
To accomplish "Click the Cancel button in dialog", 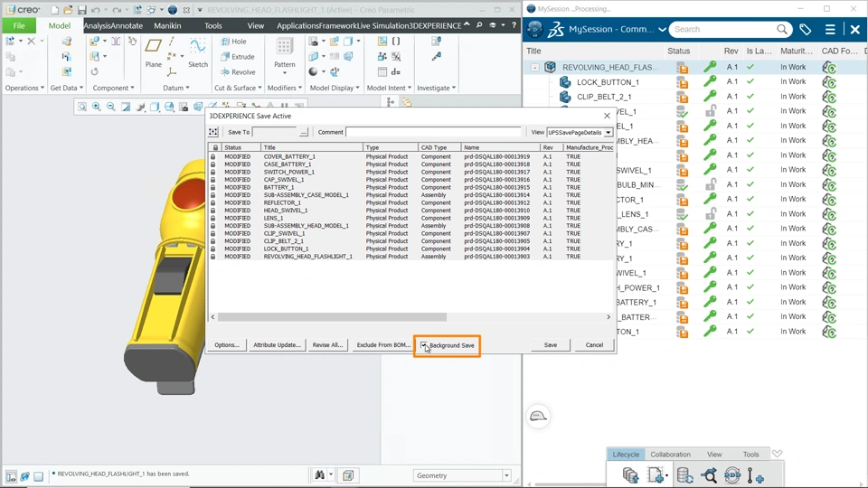I will click(x=594, y=344).
